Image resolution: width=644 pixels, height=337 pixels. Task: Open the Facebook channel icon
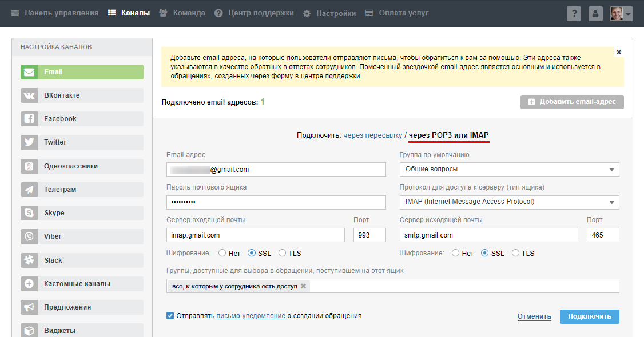(29, 119)
